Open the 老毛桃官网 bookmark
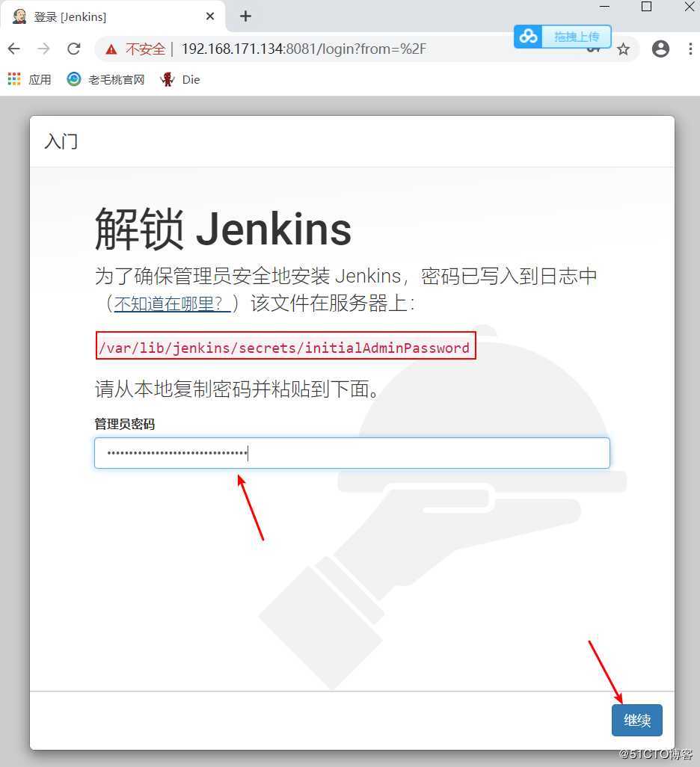The height and width of the screenshot is (767, 700). point(105,79)
